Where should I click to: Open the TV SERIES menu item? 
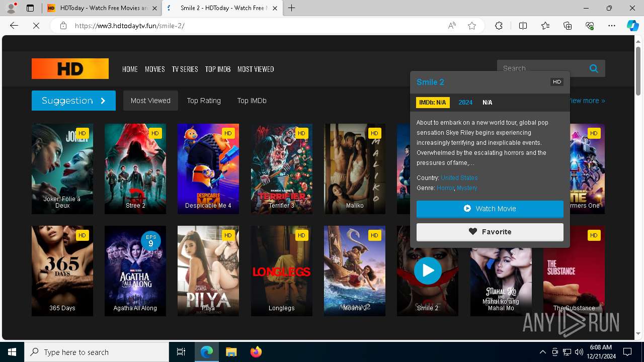185,69
